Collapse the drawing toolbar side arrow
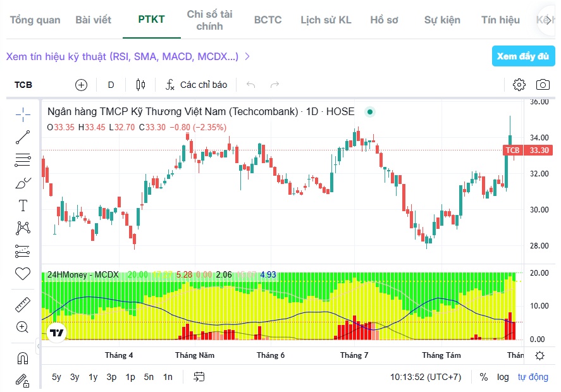This screenshot has height=392, width=561. pyautogui.click(x=39, y=346)
